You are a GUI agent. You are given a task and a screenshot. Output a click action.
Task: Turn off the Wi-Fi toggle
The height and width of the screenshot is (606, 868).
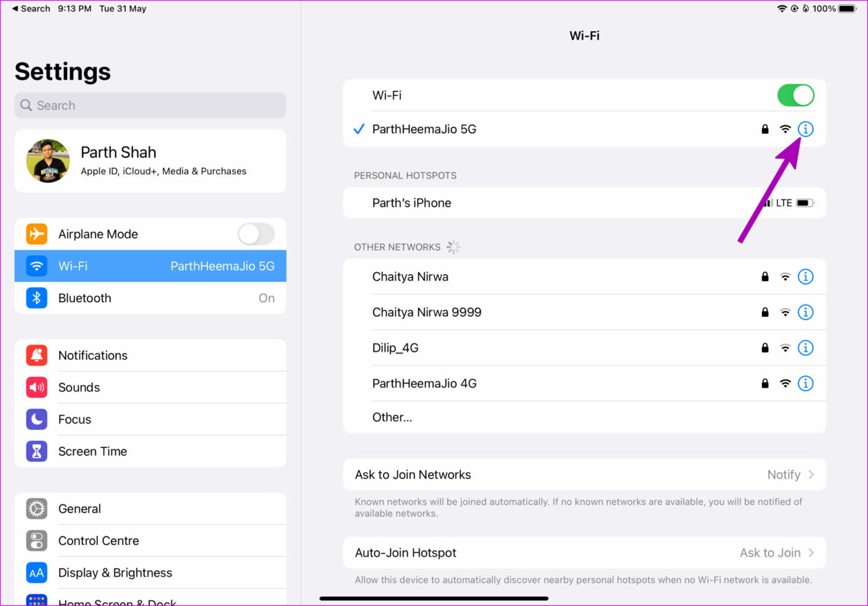(x=796, y=95)
